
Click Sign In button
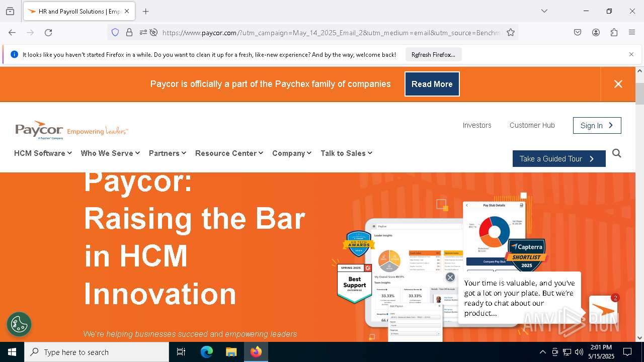(597, 125)
